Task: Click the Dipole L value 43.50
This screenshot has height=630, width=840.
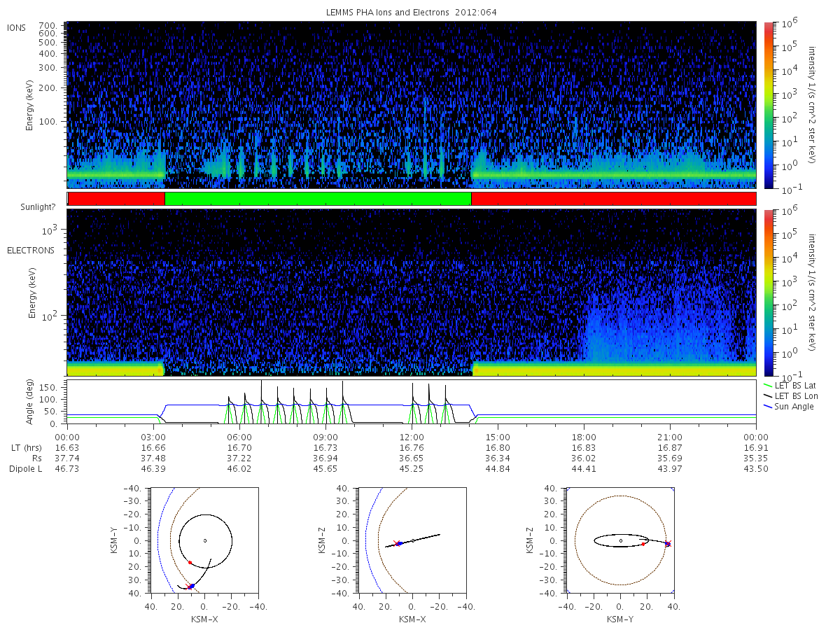Action: pyautogui.click(x=756, y=468)
